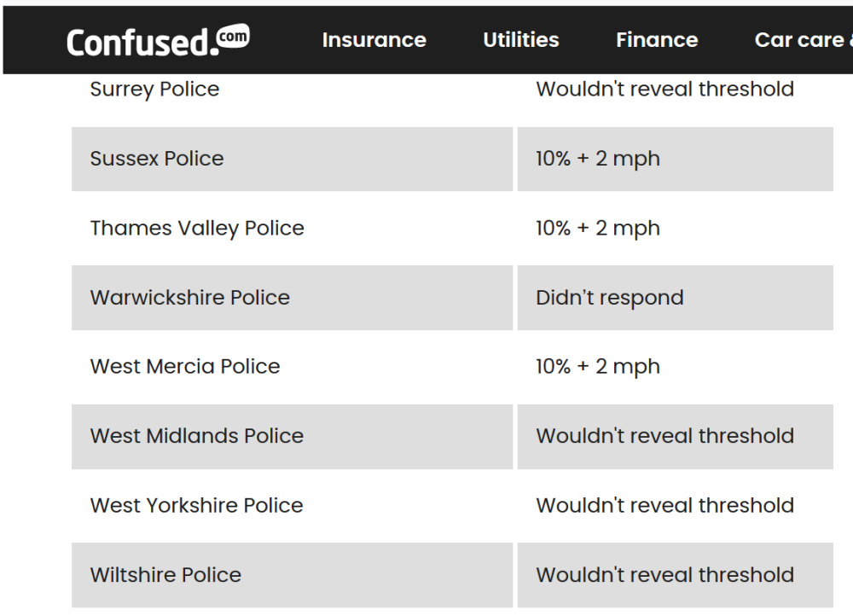This screenshot has height=616, width=853.
Task: Click the Surrey Police table cell
Action: (154, 90)
